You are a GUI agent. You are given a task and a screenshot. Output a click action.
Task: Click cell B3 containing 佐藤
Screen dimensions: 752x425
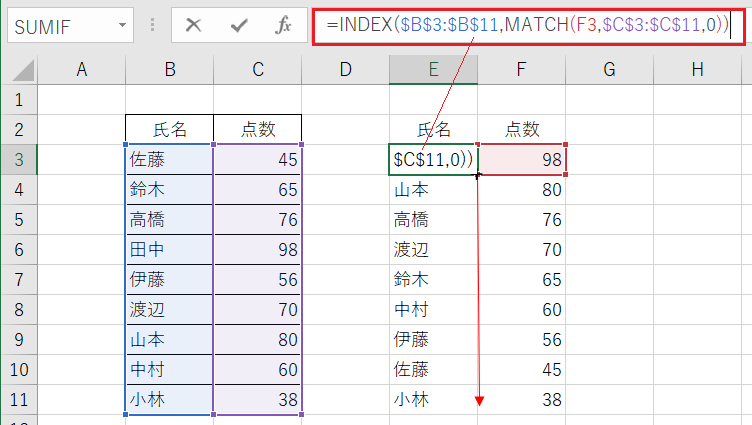tap(170, 160)
